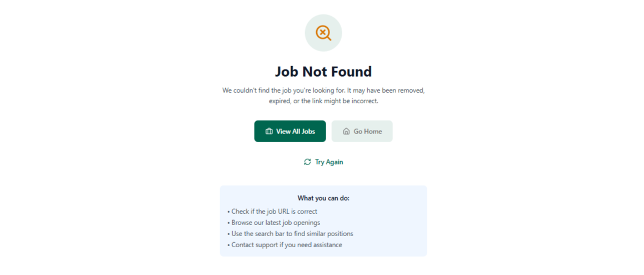Viewport: 644px width, 275px height.
Task: Click the "We couldn't find the job" message line
Action: pos(323,90)
